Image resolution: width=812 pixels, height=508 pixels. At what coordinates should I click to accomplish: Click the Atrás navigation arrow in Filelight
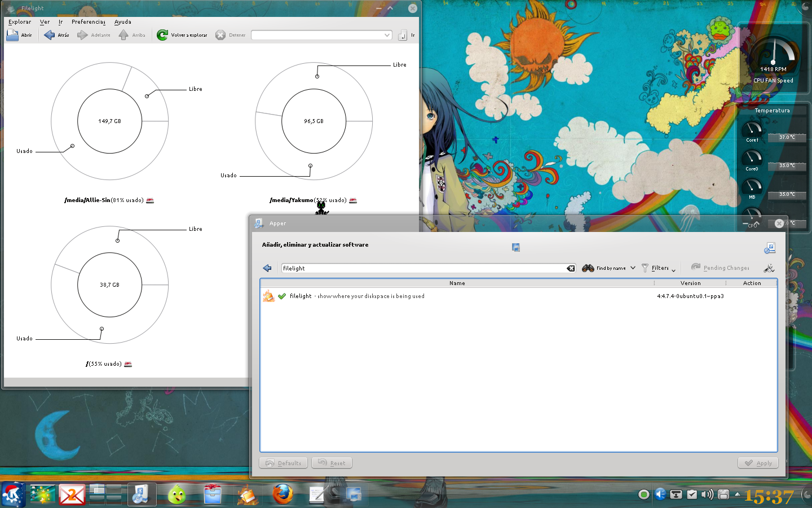click(x=48, y=34)
